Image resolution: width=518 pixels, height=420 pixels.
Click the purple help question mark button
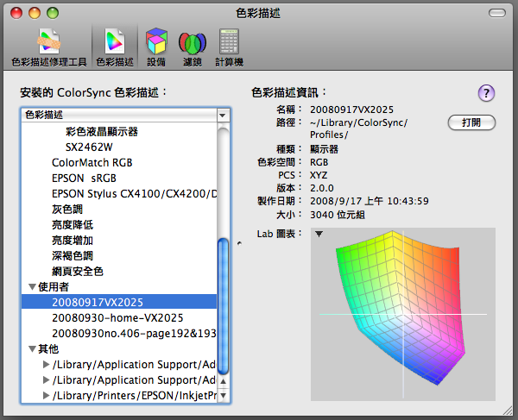486,93
